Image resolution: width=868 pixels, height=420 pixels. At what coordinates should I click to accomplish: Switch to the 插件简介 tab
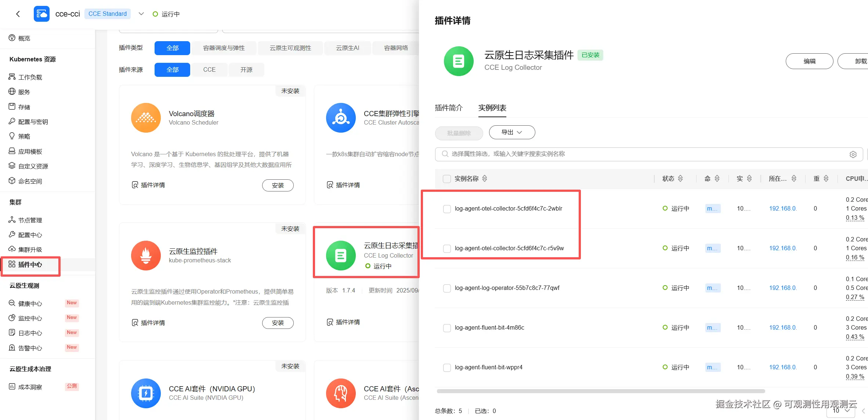(x=449, y=108)
